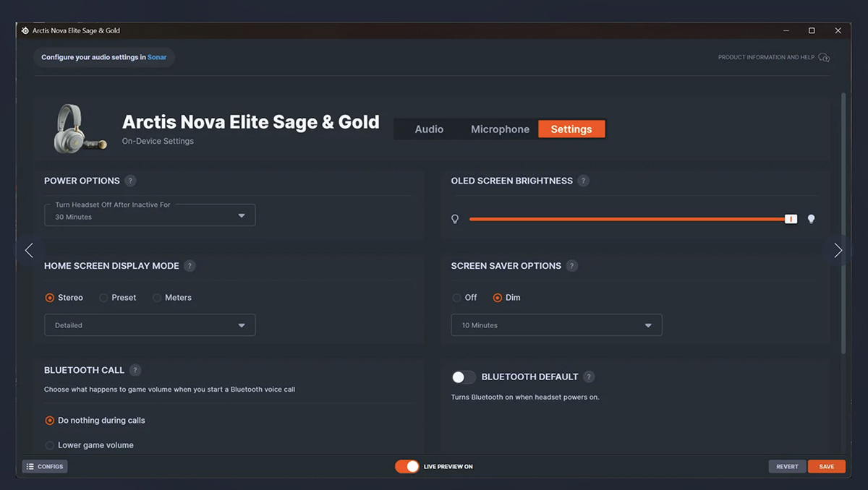
Task: Open Turn Headset Off After Inactive dropdown
Action: 150,215
